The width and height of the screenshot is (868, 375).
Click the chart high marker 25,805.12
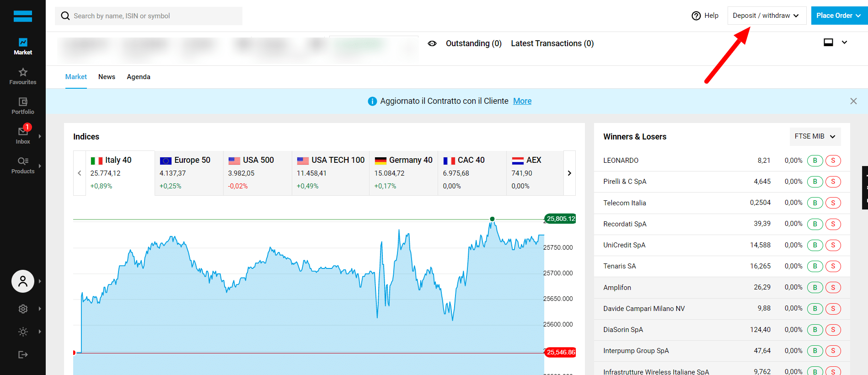coord(560,219)
